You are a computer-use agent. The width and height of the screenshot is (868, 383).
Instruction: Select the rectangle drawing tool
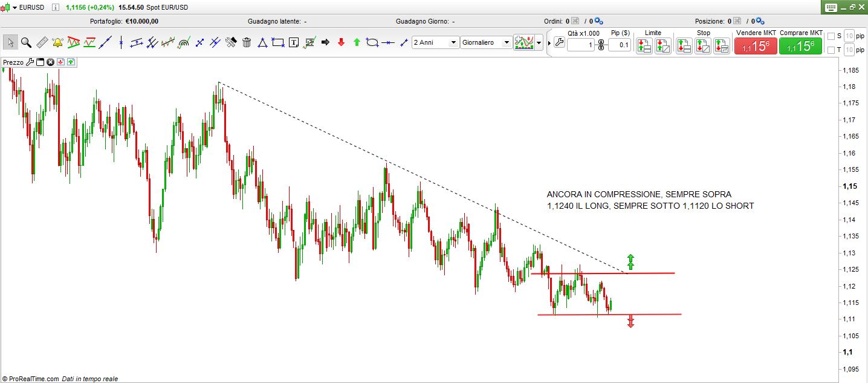(x=278, y=42)
